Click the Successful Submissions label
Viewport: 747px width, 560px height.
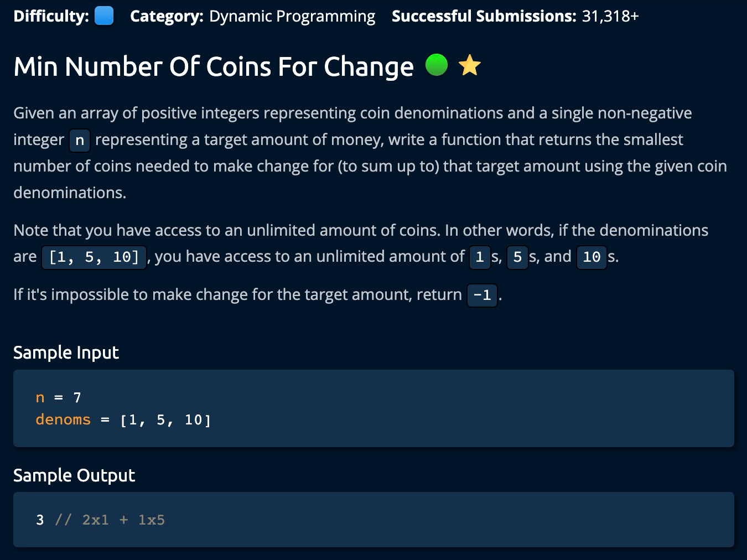pyautogui.click(x=484, y=17)
